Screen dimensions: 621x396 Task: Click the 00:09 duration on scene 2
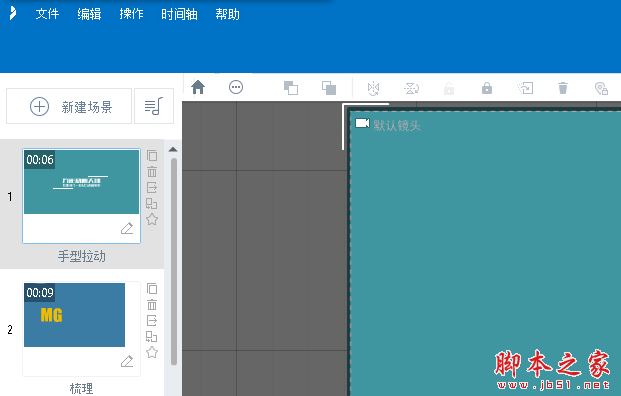[40, 293]
